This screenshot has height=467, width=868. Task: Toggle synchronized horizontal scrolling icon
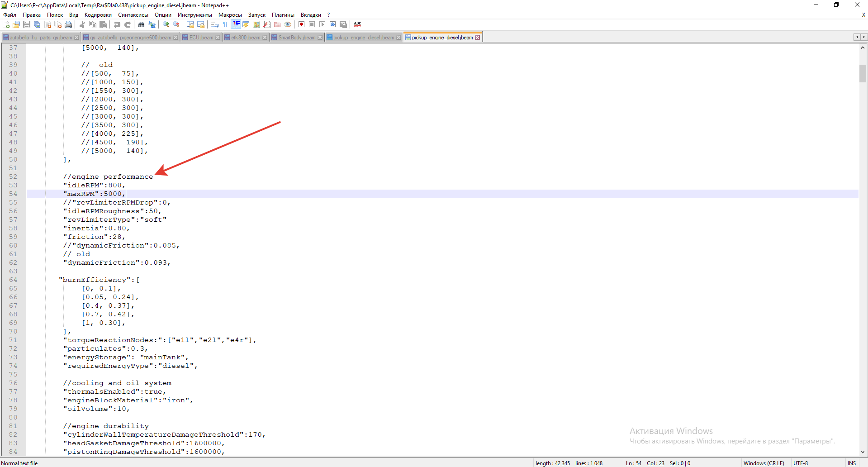click(201, 24)
